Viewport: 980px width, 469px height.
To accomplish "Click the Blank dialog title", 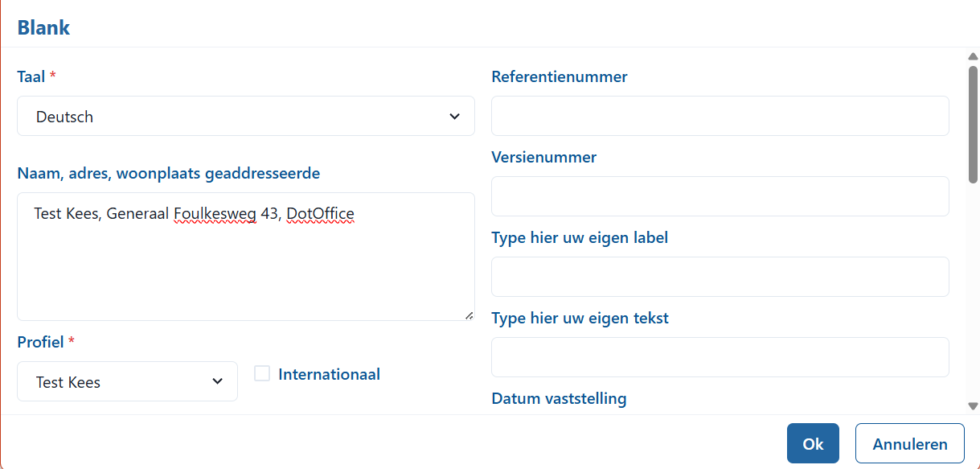I will 43,27.
